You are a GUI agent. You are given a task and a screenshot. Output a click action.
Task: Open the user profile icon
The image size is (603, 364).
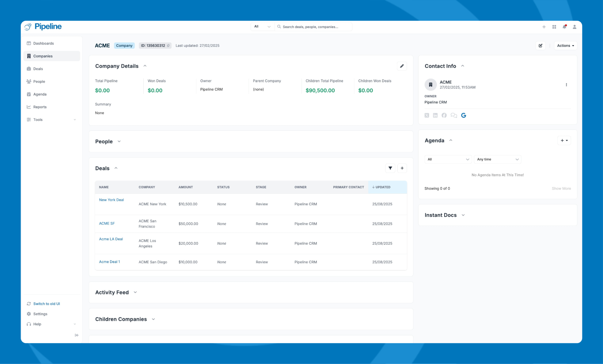tap(575, 27)
